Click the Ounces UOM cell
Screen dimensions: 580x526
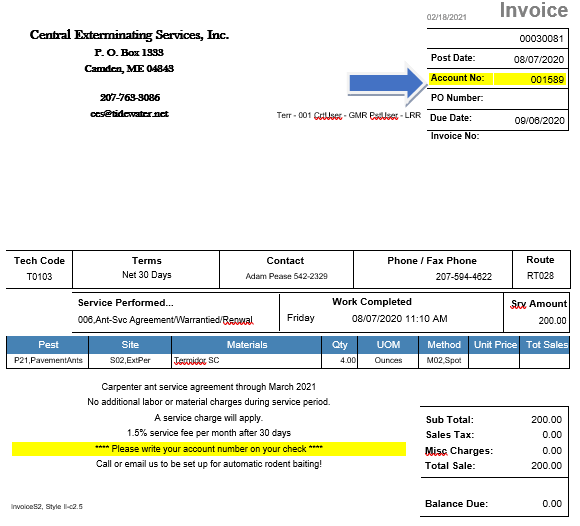pos(388,360)
